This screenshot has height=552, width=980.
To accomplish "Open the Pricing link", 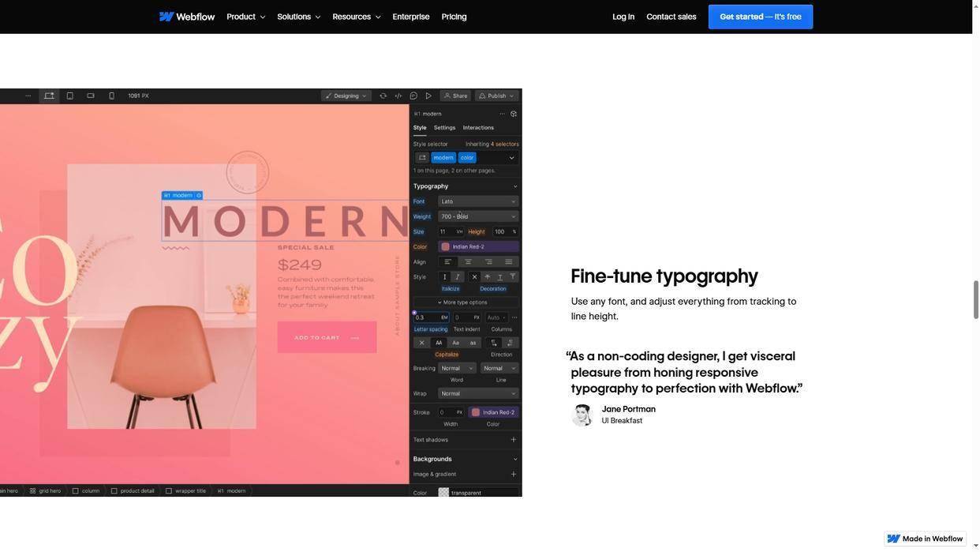I will [454, 17].
